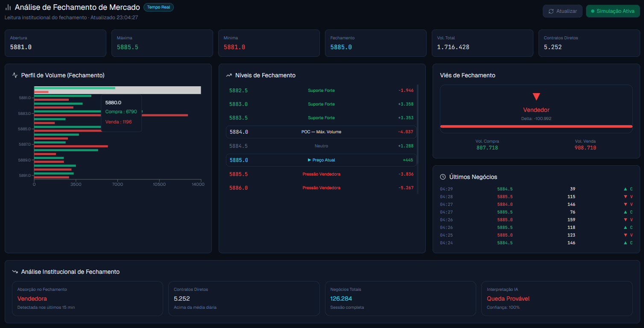
Task: Select the 5883.5 Suporte Forte level row
Action: tap(321, 118)
